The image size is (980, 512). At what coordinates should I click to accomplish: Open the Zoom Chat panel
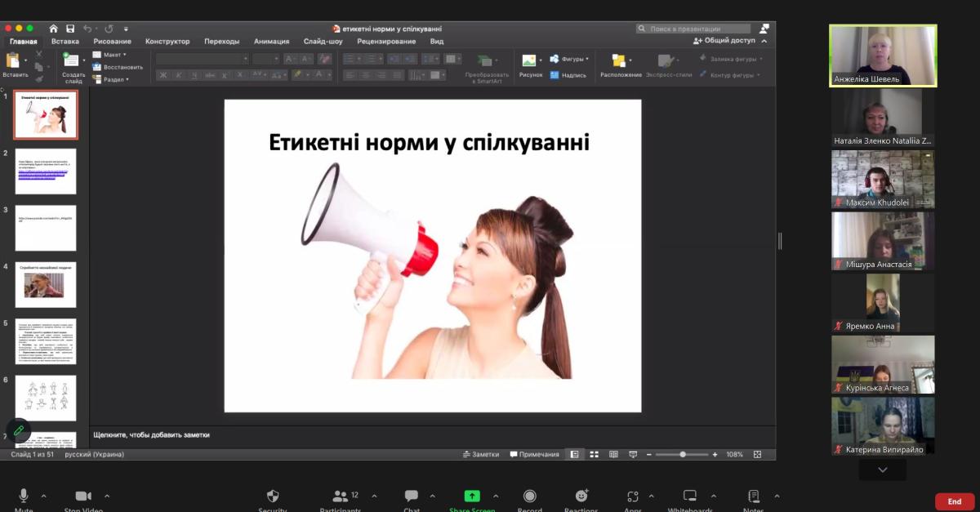pyautogui.click(x=412, y=496)
